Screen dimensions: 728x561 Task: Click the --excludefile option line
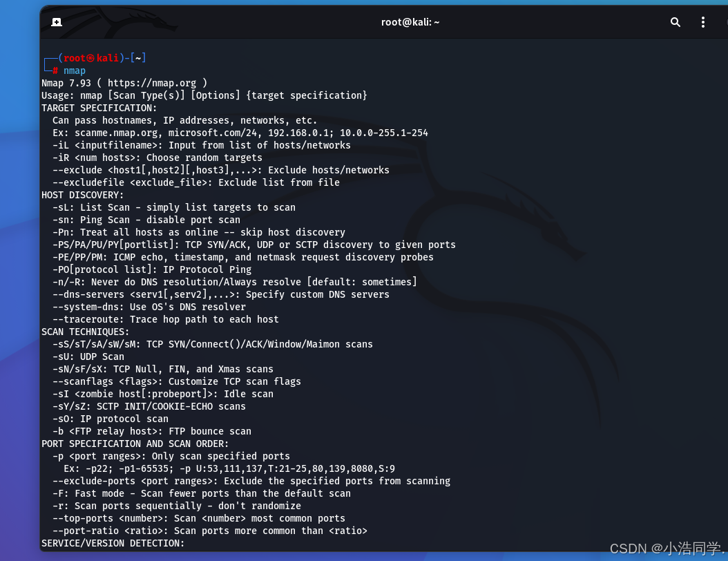click(196, 183)
